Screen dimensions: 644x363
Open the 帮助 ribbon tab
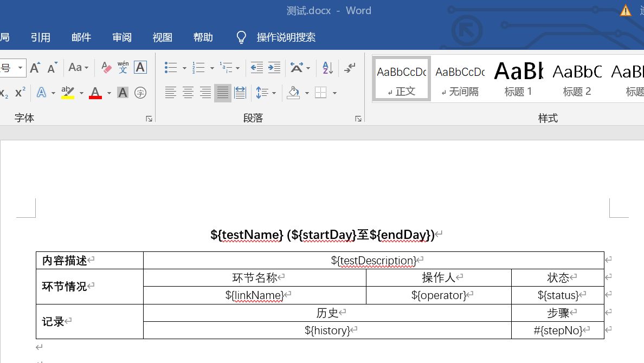coord(203,37)
